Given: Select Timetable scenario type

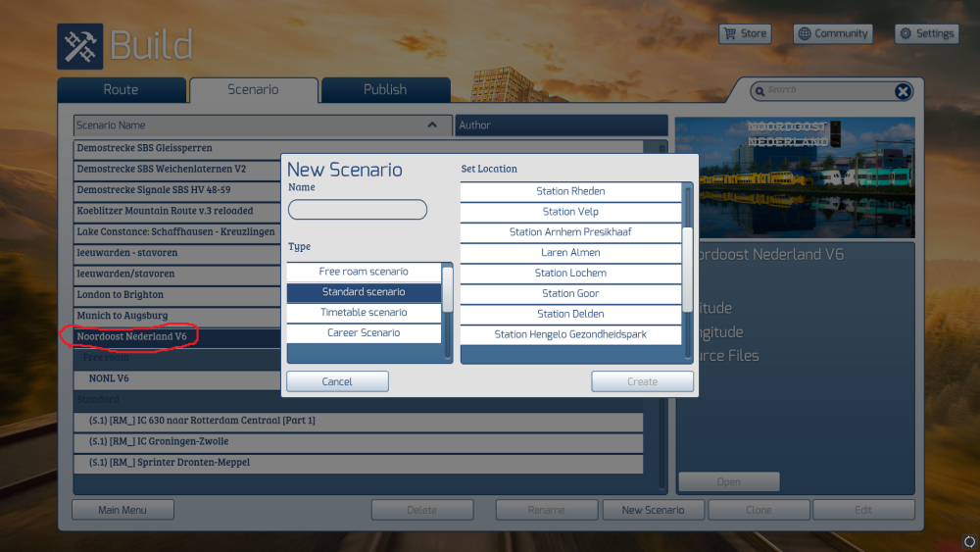Looking at the screenshot, I should (364, 313).
